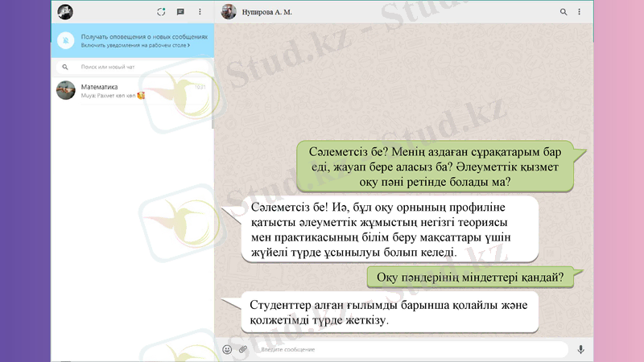The image size is (644, 362).
Task: Click Математика last message preview
Action: 113,96
